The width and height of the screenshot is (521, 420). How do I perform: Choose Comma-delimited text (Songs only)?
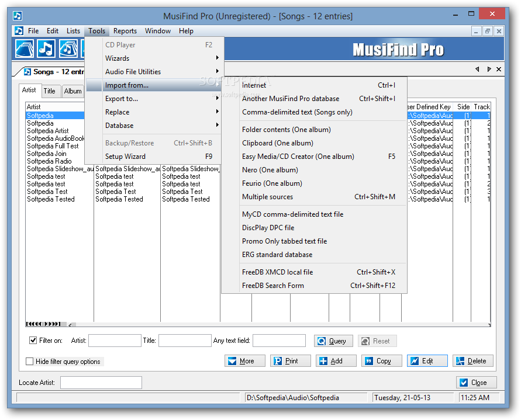[315, 112]
